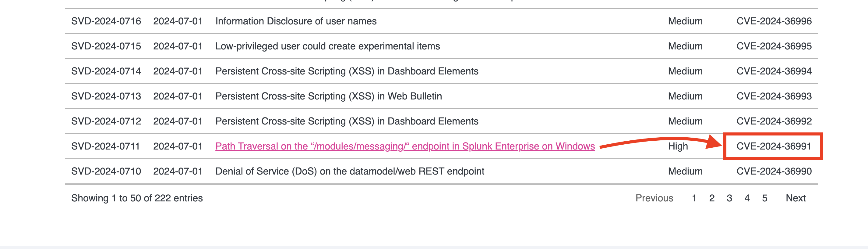Click the High severity label

point(678,146)
